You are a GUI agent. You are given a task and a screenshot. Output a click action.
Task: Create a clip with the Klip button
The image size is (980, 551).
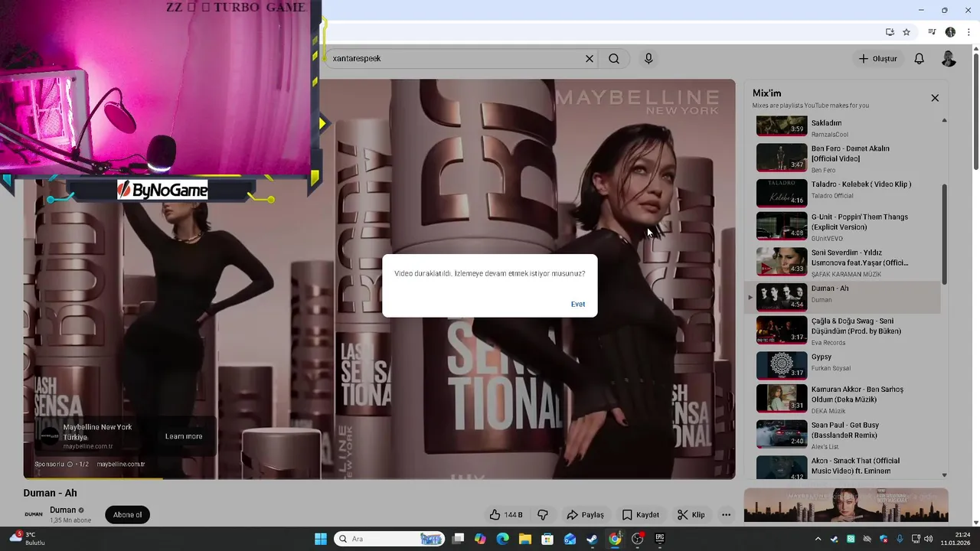click(x=691, y=515)
